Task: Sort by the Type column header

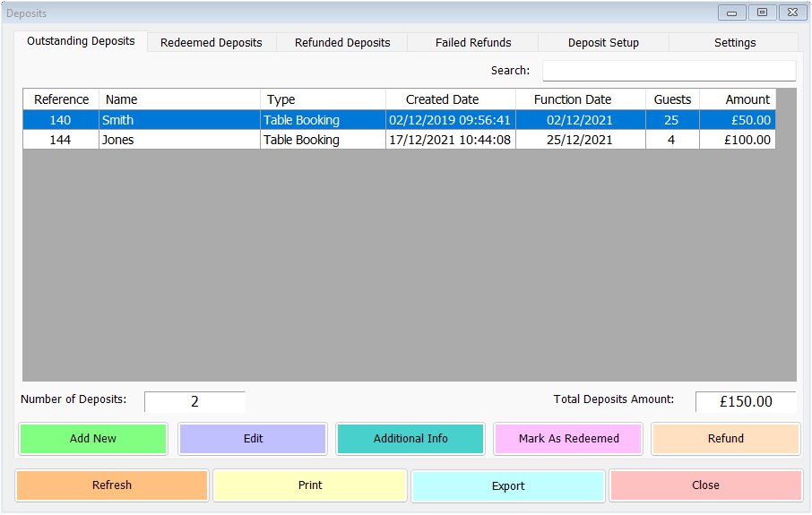Action: pyautogui.click(x=324, y=99)
